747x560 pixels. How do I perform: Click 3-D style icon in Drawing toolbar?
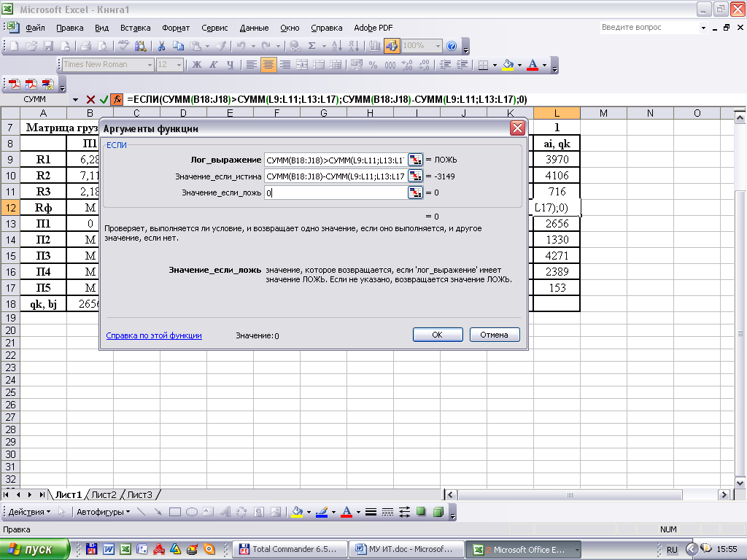coord(438,512)
